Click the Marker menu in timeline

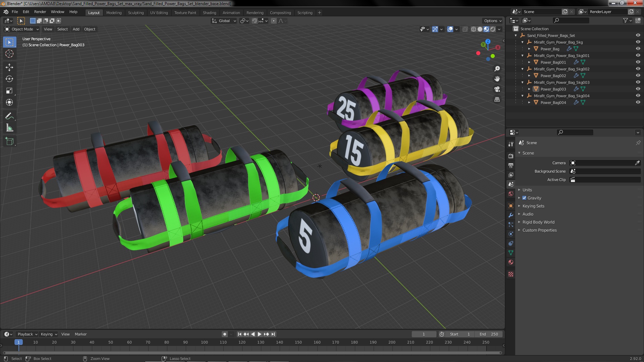pyautogui.click(x=80, y=334)
